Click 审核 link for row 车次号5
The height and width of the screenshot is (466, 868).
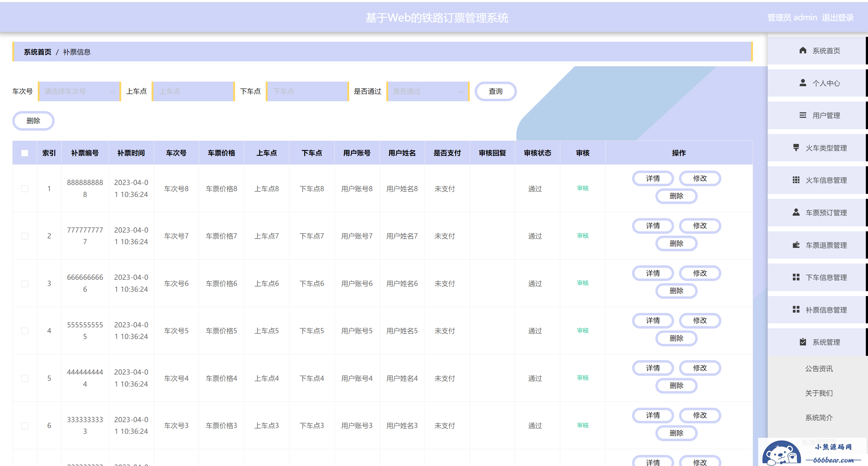click(x=583, y=330)
